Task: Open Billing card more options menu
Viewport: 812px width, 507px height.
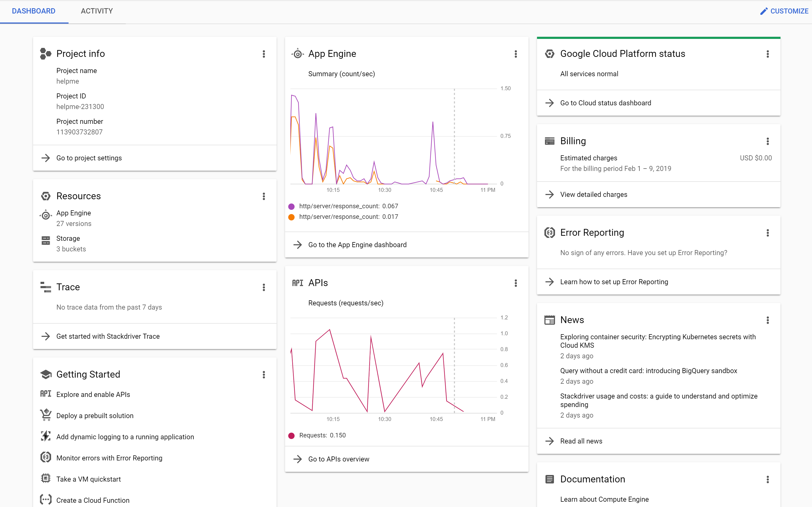Action: click(768, 141)
